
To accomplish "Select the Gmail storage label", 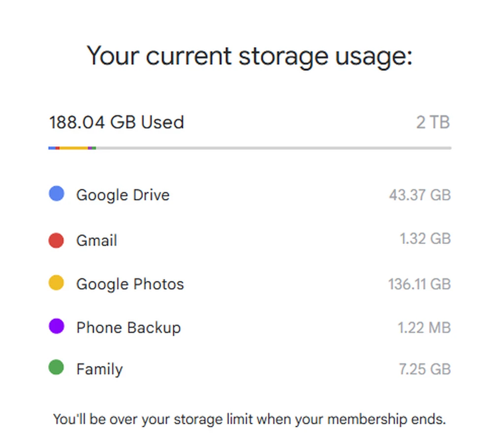I will [x=96, y=241].
